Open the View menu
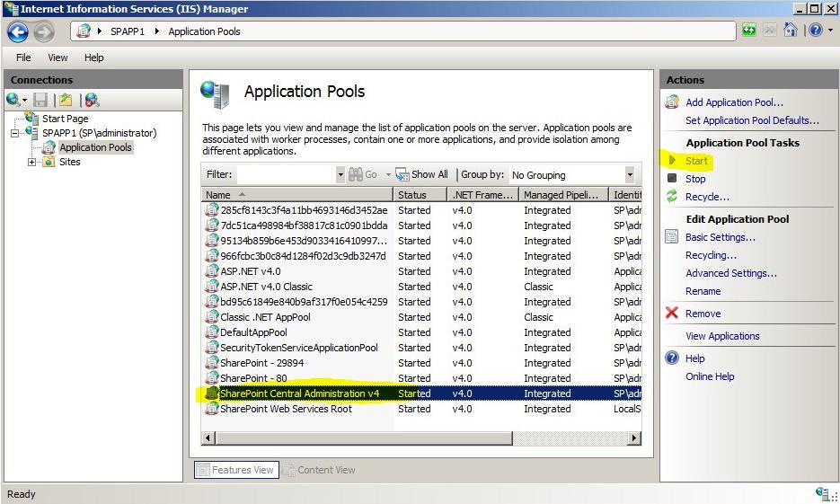The width and height of the screenshot is (840, 504). 57,57
